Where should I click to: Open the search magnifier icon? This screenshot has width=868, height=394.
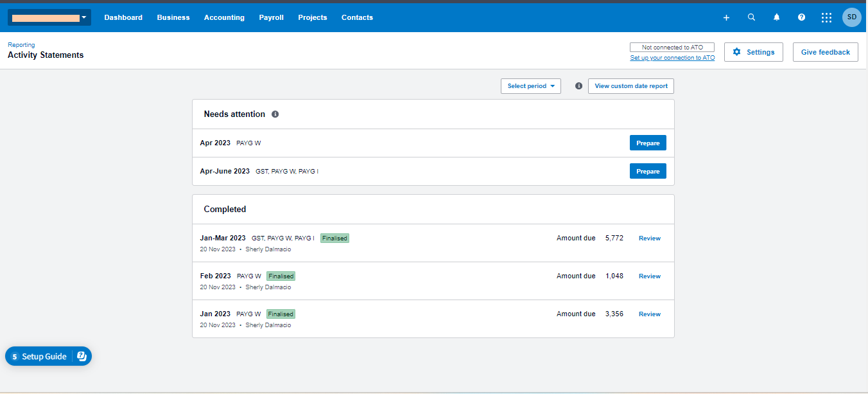751,17
